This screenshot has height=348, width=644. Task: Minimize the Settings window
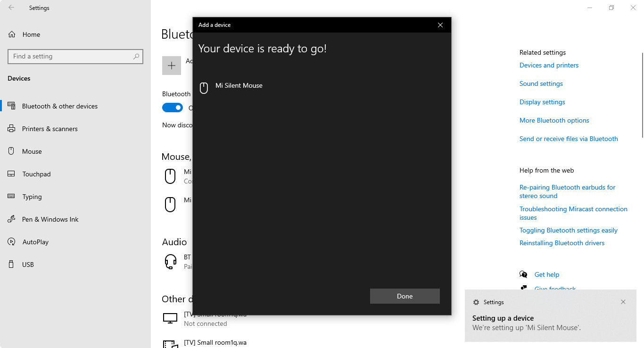(590, 8)
